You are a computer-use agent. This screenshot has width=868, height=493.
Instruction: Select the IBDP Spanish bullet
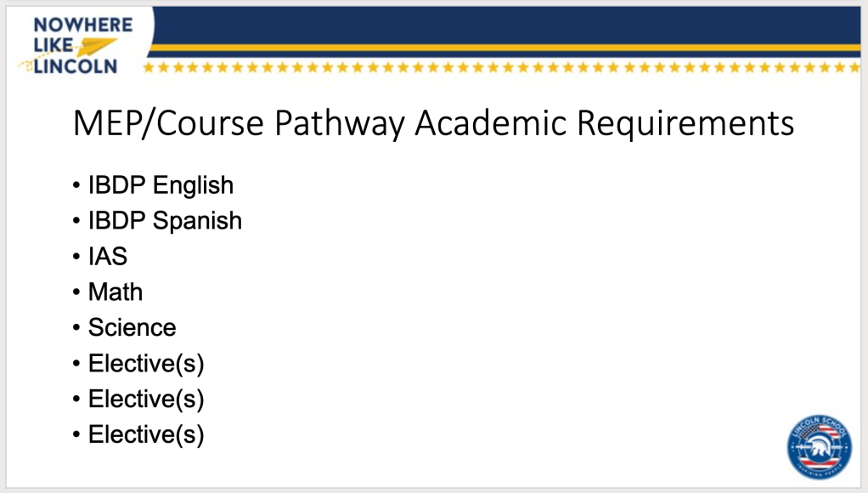[165, 220]
